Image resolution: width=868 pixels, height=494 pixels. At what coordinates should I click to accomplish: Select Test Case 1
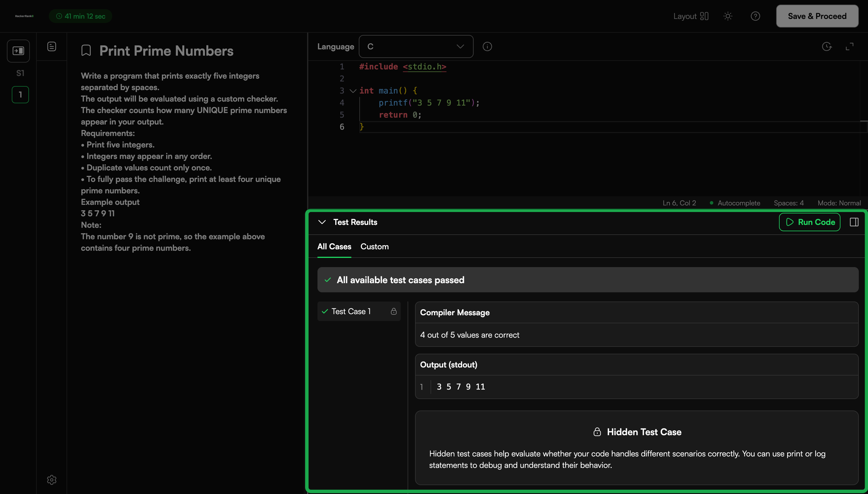pos(359,311)
